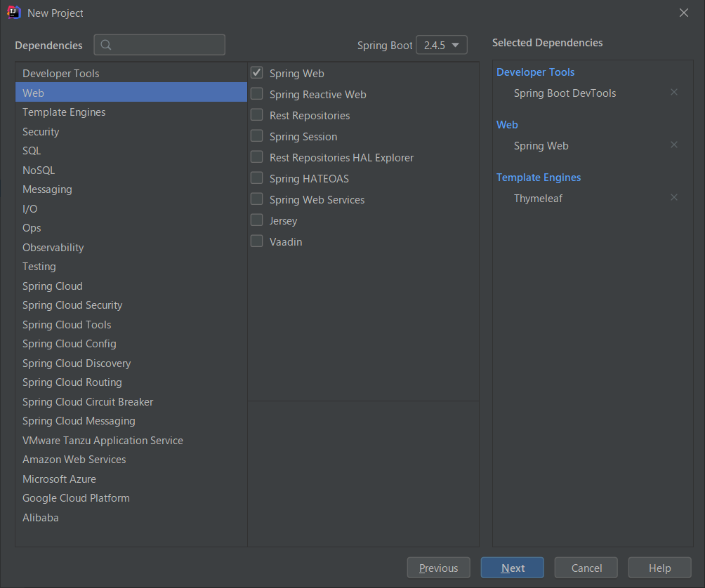The height and width of the screenshot is (588, 705).
Task: Select Spring Web in the selected list
Action: pos(541,146)
